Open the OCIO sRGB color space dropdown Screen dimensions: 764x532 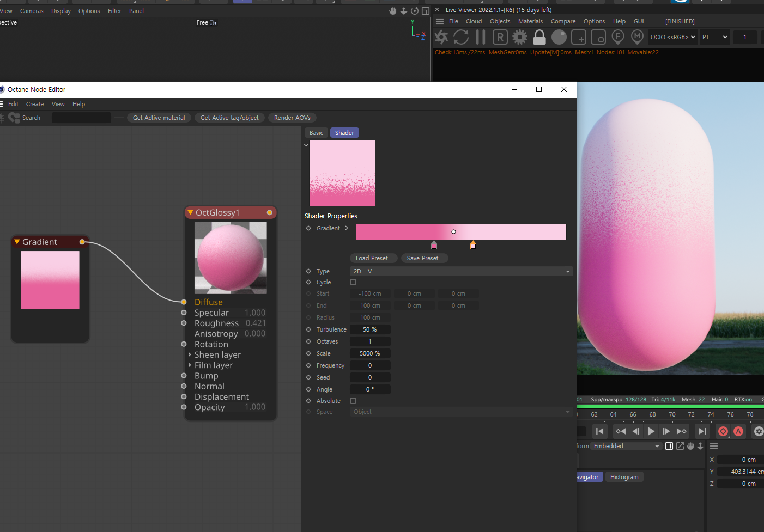point(673,37)
